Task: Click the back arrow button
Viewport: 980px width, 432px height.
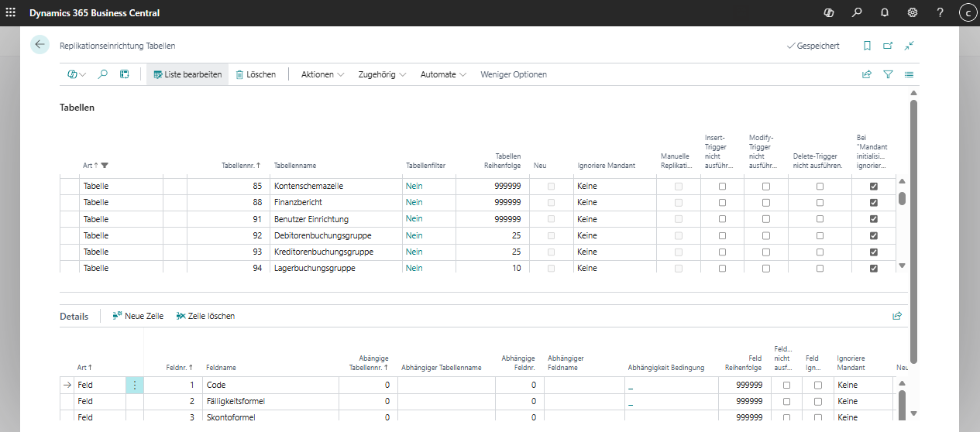Action: pos(40,45)
